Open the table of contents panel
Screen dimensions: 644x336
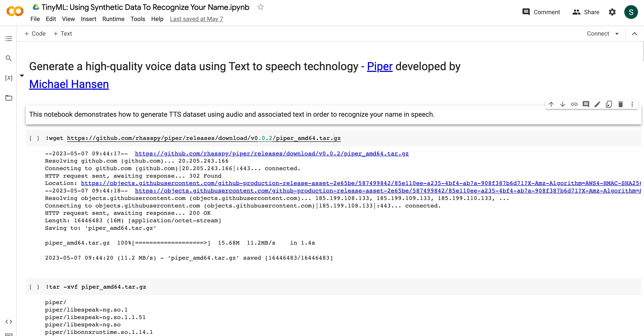(x=9, y=39)
